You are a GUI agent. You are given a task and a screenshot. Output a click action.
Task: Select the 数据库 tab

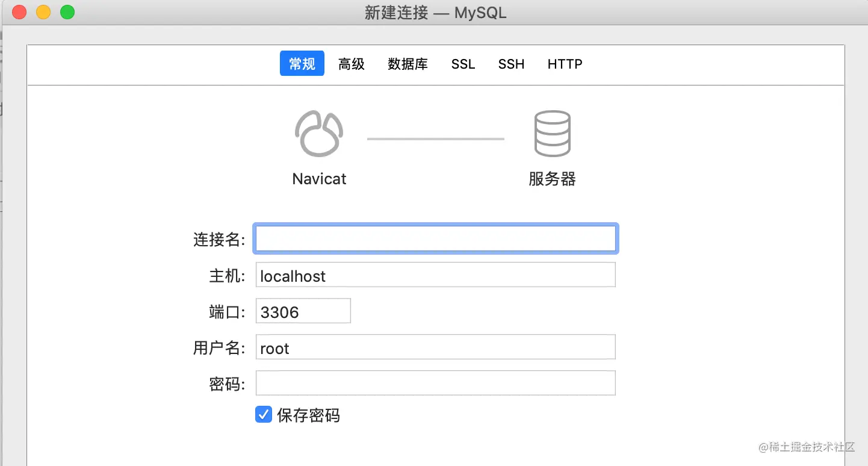(408, 64)
